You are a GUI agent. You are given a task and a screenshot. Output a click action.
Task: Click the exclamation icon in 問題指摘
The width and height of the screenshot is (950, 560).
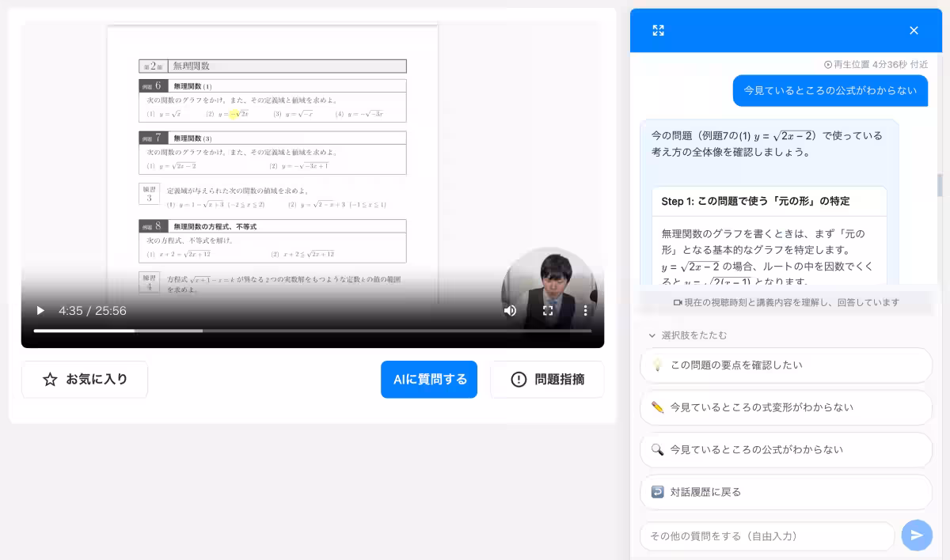pos(519,380)
